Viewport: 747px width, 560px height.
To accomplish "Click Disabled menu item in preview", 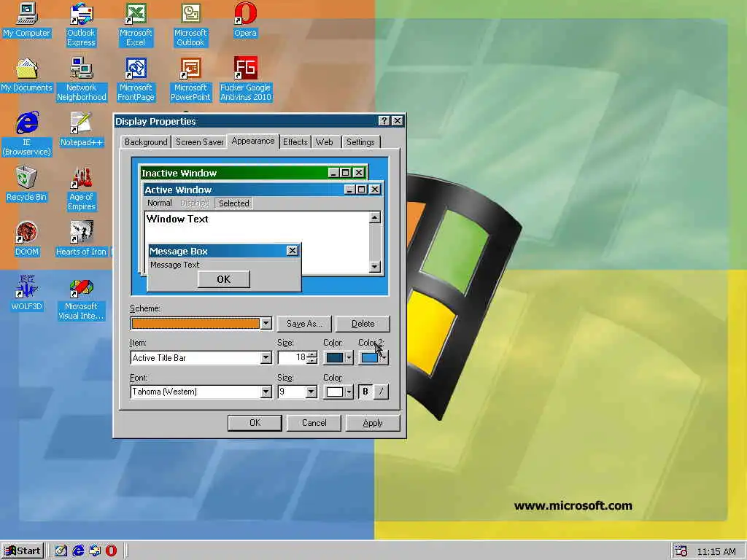I will point(195,203).
